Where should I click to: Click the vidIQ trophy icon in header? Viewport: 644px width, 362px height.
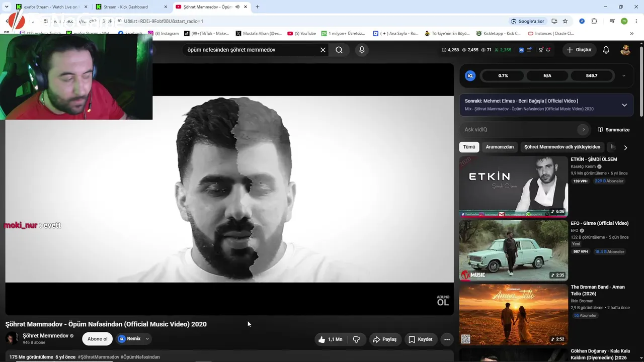click(x=541, y=50)
